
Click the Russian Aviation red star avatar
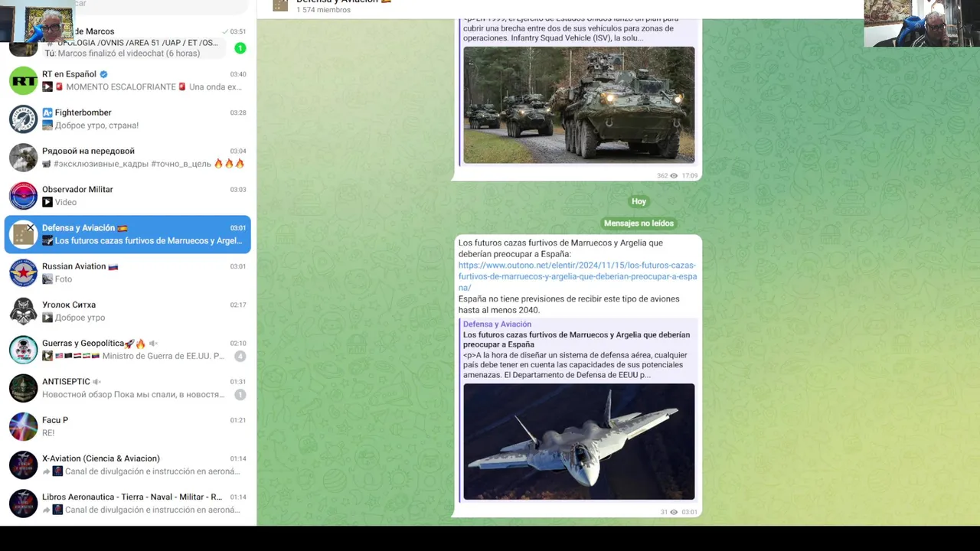click(x=23, y=272)
